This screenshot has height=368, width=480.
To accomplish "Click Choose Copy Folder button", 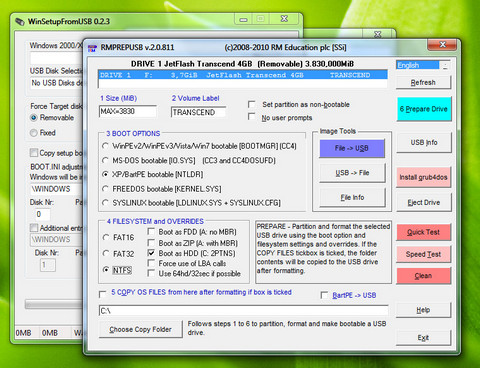I will [140, 330].
